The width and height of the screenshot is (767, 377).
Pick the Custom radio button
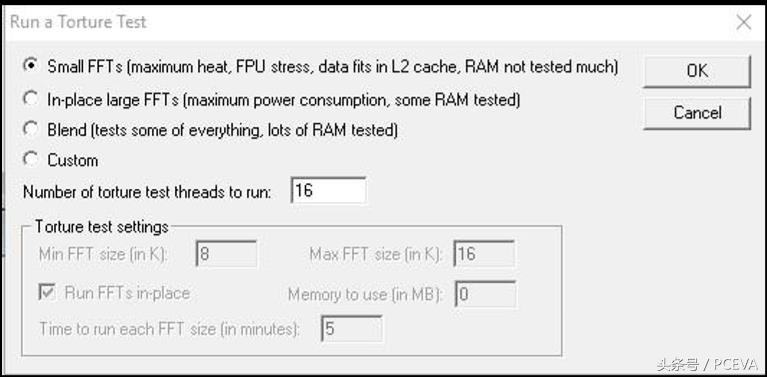31,160
